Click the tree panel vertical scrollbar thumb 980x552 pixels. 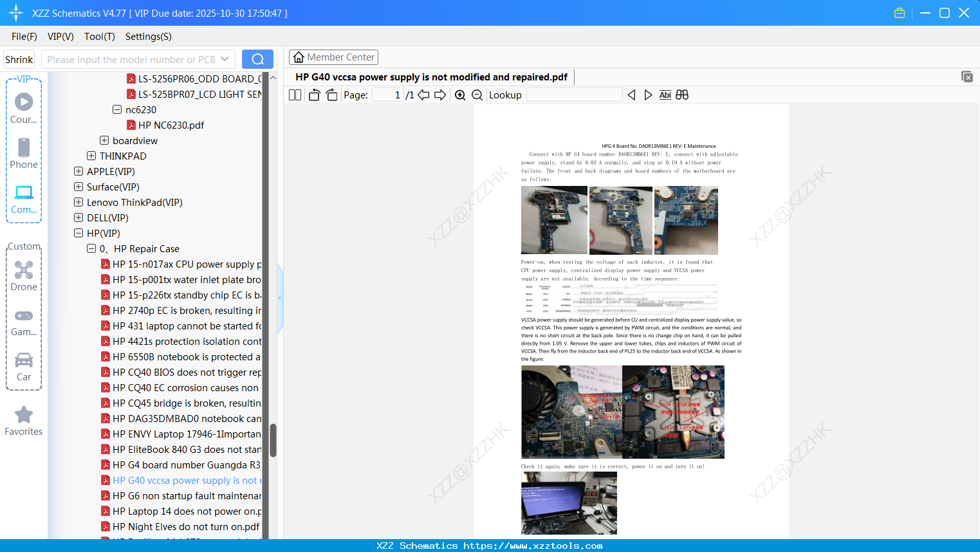tap(273, 440)
